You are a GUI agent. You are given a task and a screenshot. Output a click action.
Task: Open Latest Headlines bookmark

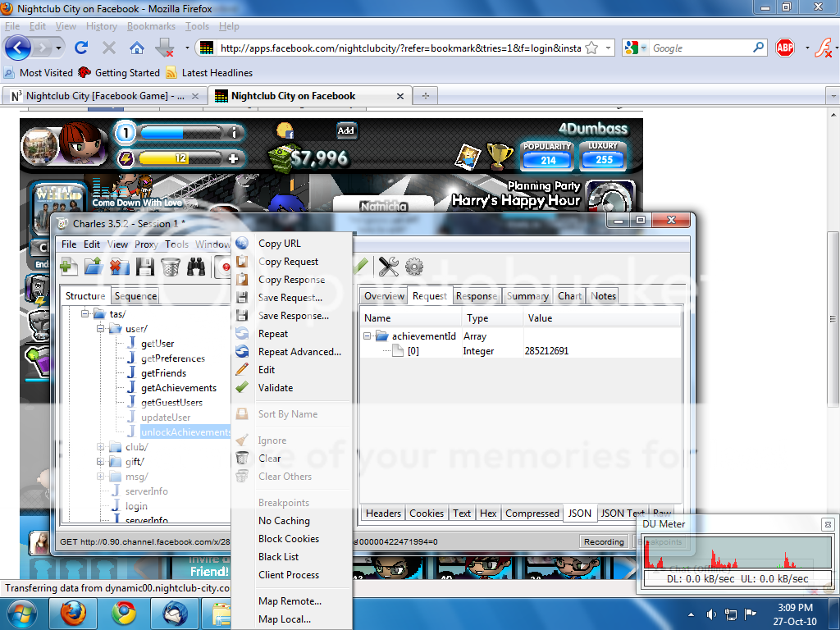coord(209,72)
